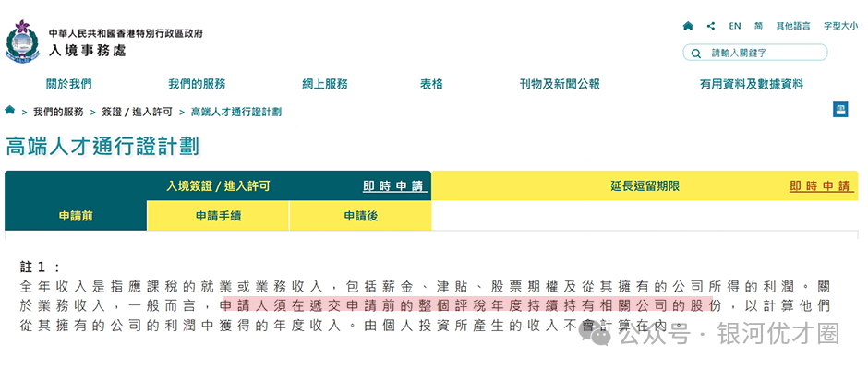Click the blue print page icon
Image resolution: width=868 pixels, height=369 pixels.
pyautogui.click(x=840, y=110)
